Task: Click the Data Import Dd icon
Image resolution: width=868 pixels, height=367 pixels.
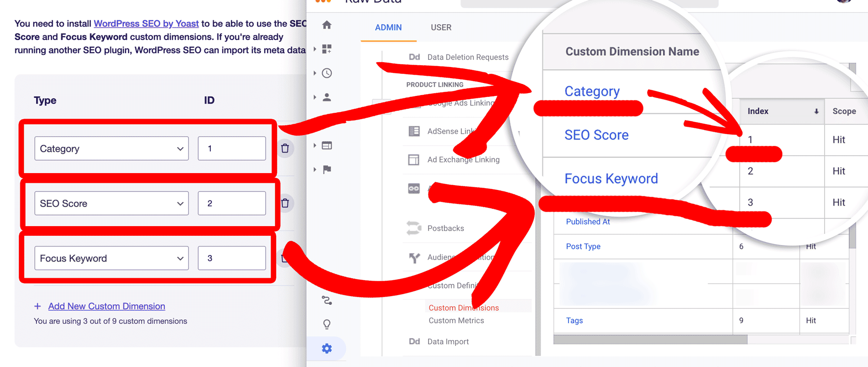Action: [414, 341]
